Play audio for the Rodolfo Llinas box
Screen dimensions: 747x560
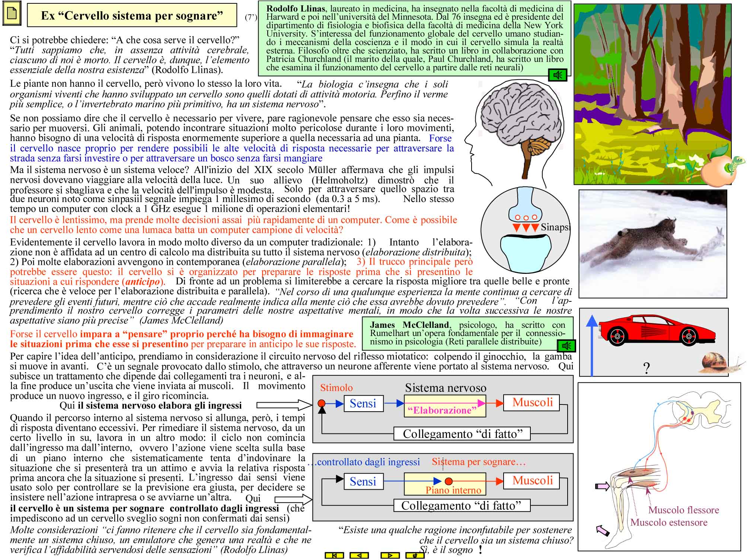(558, 75)
